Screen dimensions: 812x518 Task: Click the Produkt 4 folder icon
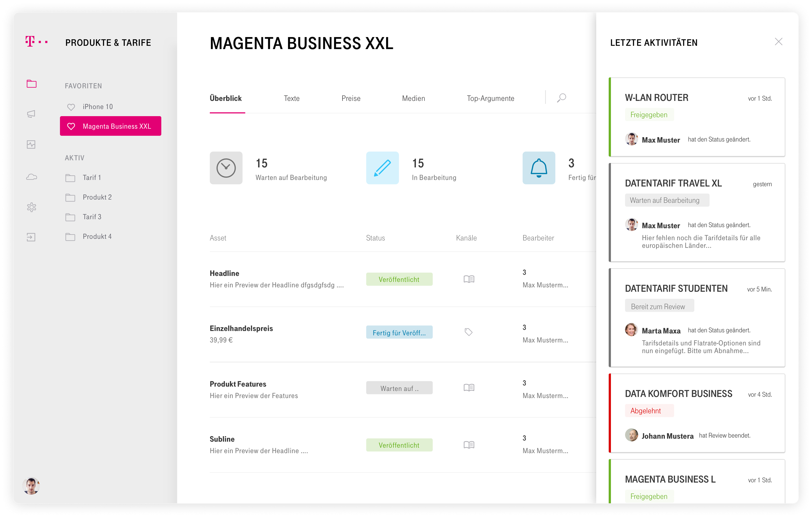(70, 237)
